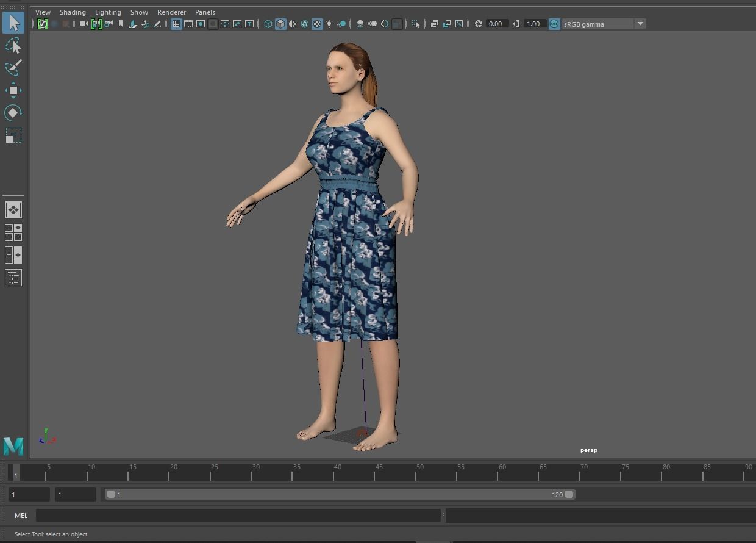
Task: Open the Shading panel menu
Action: (73, 12)
